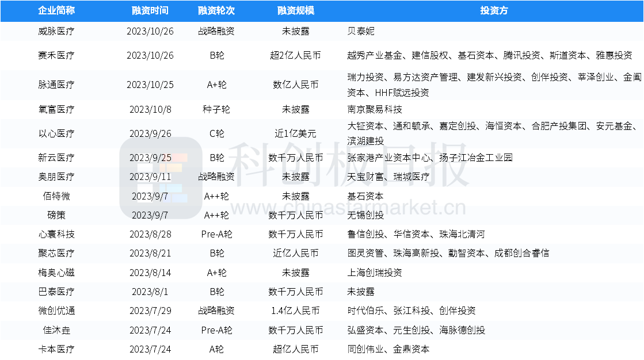Click investors 张家港产业资本中心、扬子江冶金工业园
Screen dimensions: 644x360
[x=430, y=158]
